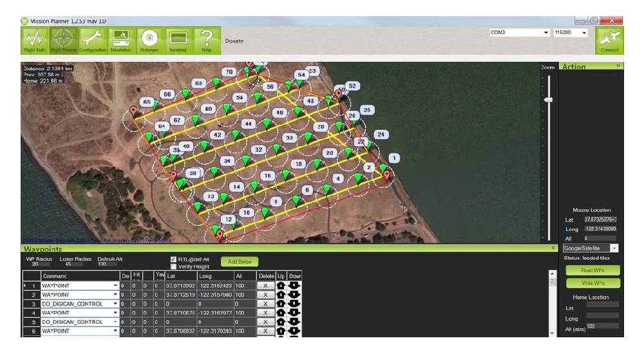Open command dropdown for waypoint row 1
The width and height of the screenshot is (644, 354).
pyautogui.click(x=115, y=286)
